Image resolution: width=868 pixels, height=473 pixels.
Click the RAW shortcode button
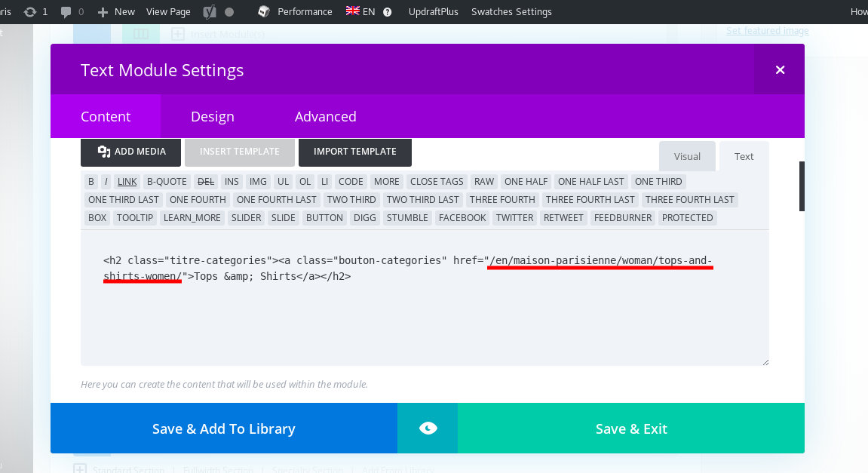tap(484, 182)
